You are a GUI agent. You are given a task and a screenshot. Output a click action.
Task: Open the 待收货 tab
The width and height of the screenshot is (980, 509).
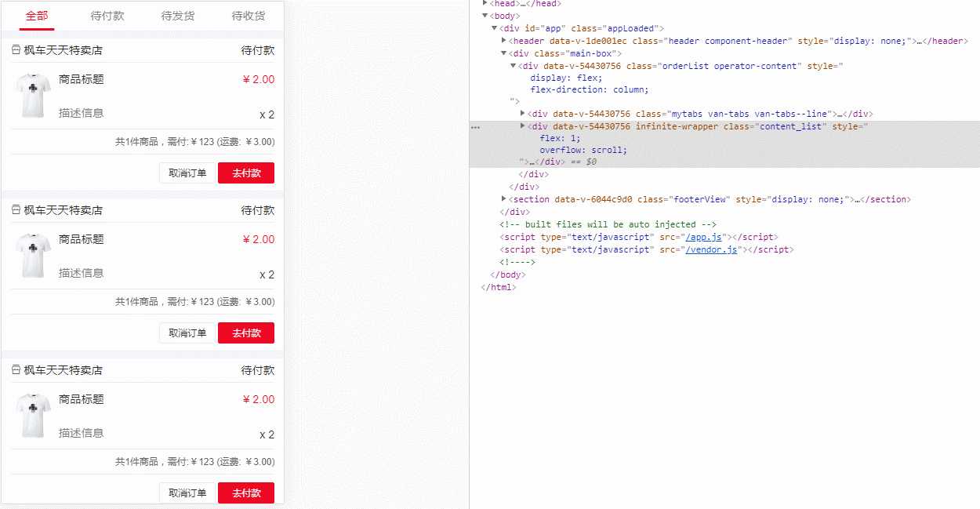pos(249,16)
